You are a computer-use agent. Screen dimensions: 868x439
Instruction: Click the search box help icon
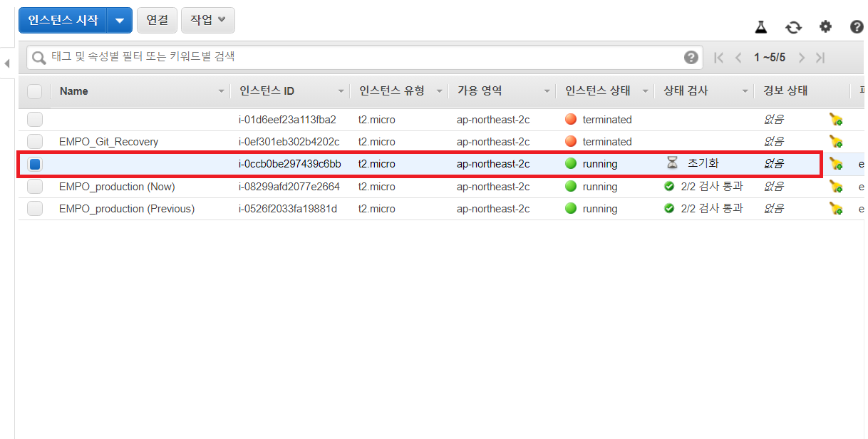tap(691, 58)
